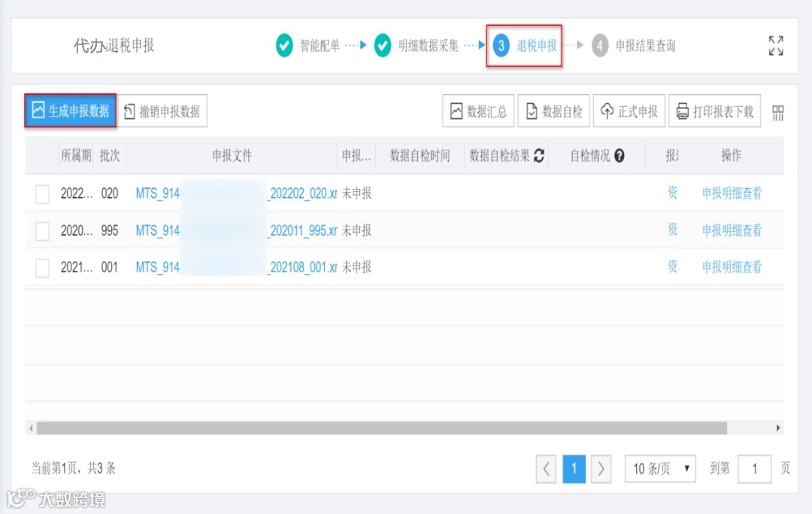This screenshot has width=812, height=514.
Task: Open the 10 条/页 page size dropdown
Action: 660,469
